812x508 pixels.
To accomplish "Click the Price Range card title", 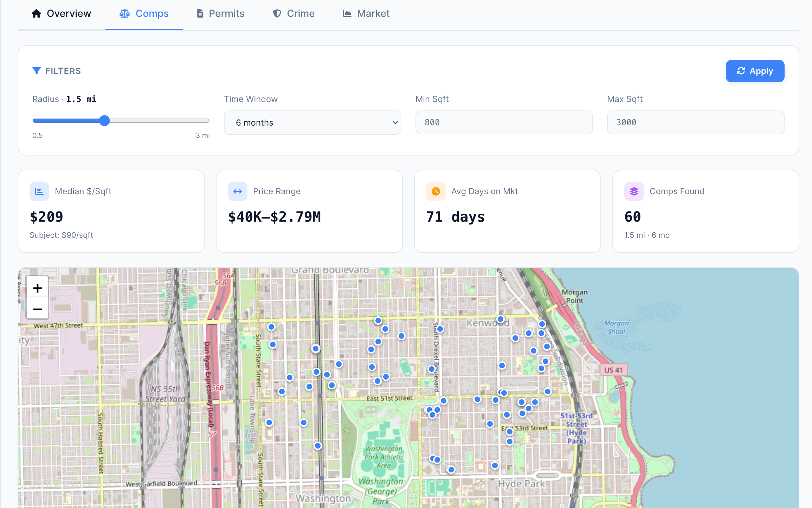I will [x=277, y=191].
